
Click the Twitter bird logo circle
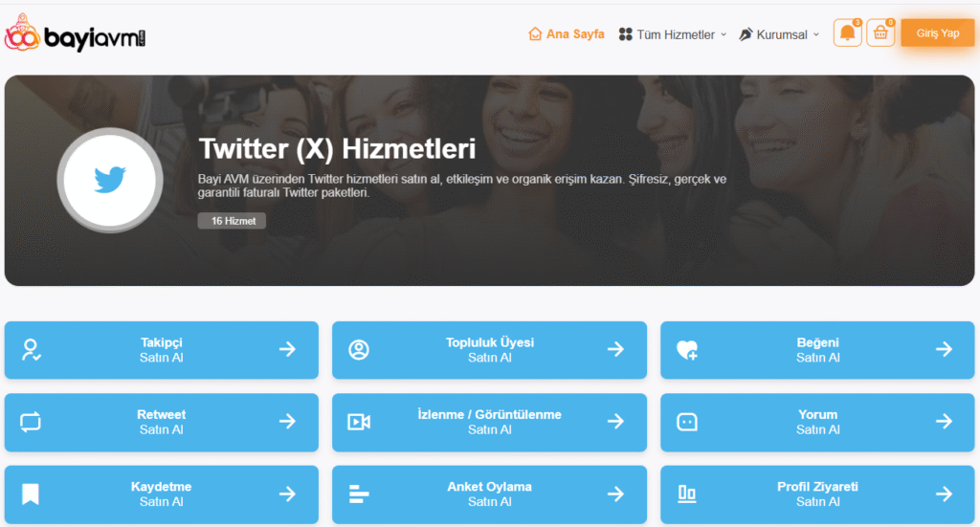pos(109,180)
